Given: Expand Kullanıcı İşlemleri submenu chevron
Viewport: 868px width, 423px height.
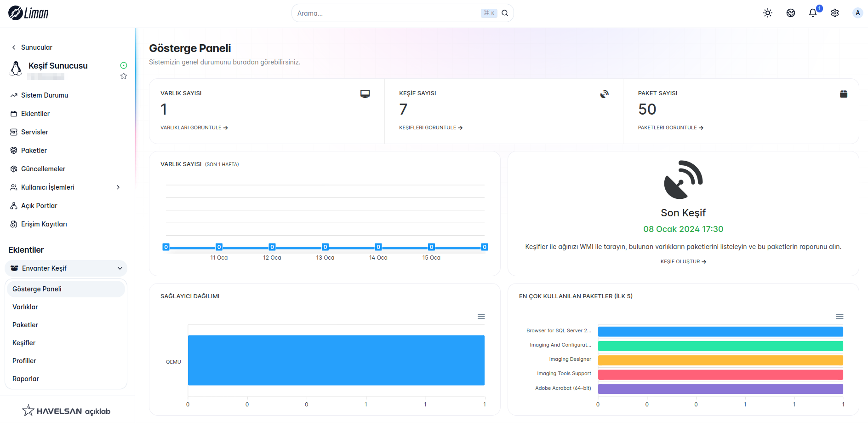Looking at the screenshot, I should tap(118, 187).
